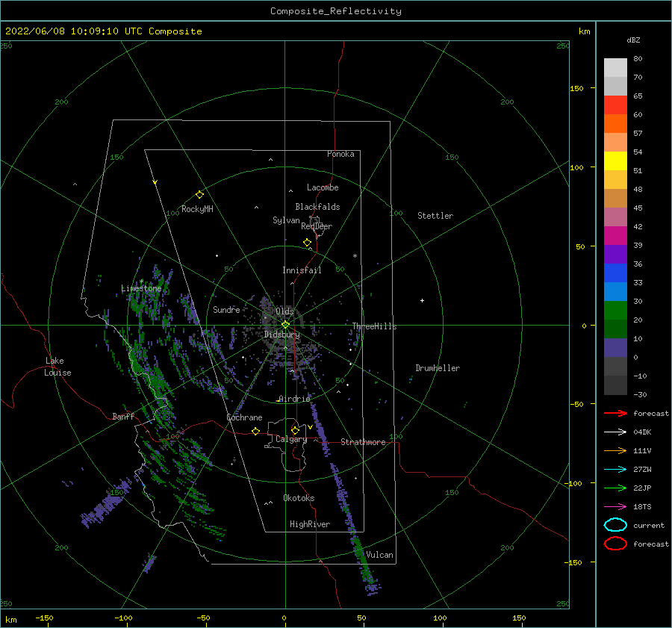Screen dimensions: 672x628
Task: Click the Ponoka city label
Action: point(340,154)
